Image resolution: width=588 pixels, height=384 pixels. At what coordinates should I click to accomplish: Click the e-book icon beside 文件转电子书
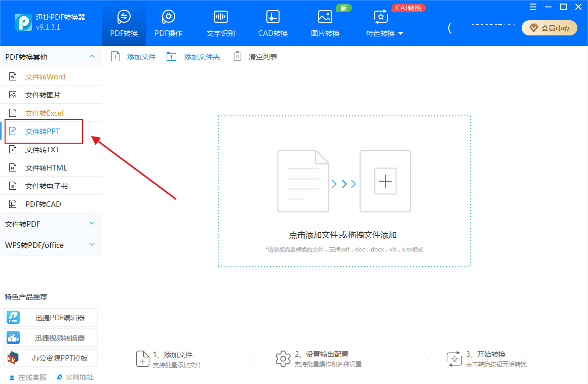click(x=13, y=186)
